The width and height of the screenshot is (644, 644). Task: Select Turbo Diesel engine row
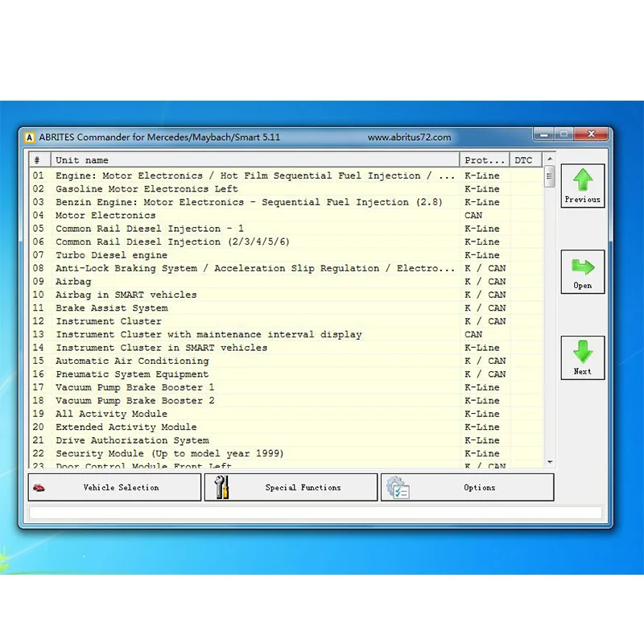(x=287, y=254)
